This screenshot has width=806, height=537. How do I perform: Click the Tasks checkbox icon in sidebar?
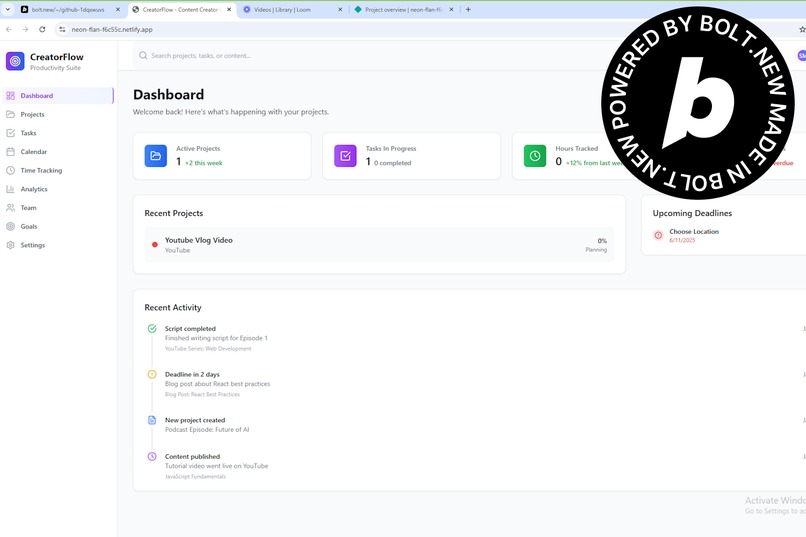coord(10,133)
